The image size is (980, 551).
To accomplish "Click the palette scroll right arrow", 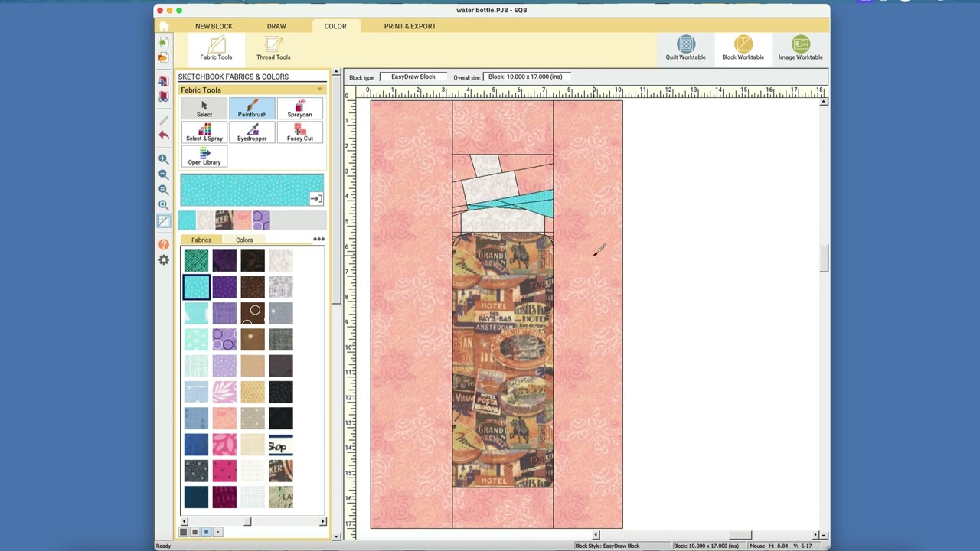I will (322, 522).
